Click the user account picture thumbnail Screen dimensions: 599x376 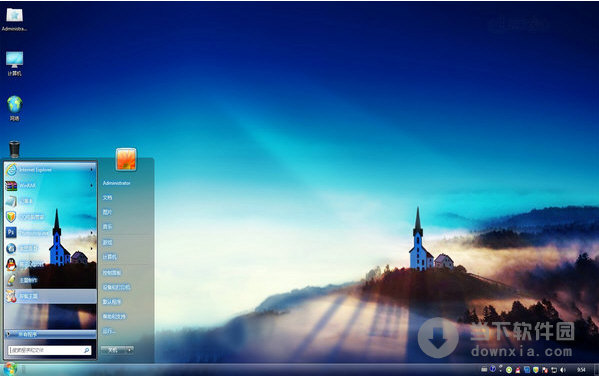click(x=126, y=159)
